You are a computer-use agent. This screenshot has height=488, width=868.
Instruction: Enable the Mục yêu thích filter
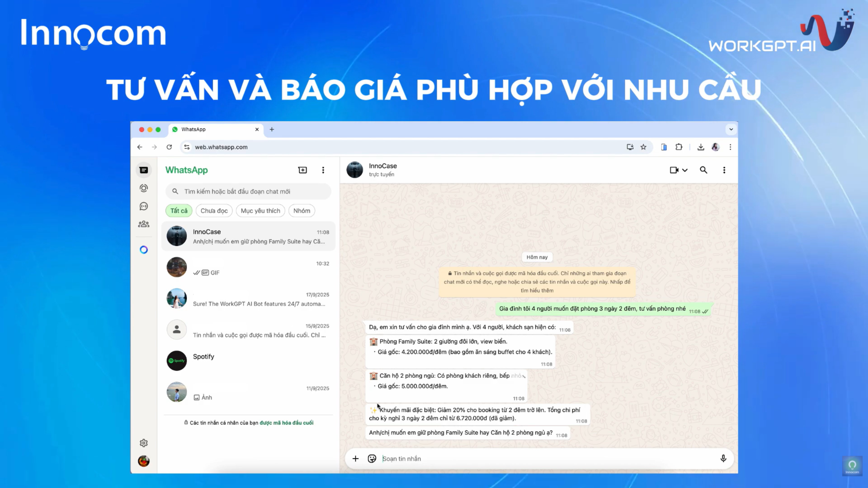click(260, 211)
